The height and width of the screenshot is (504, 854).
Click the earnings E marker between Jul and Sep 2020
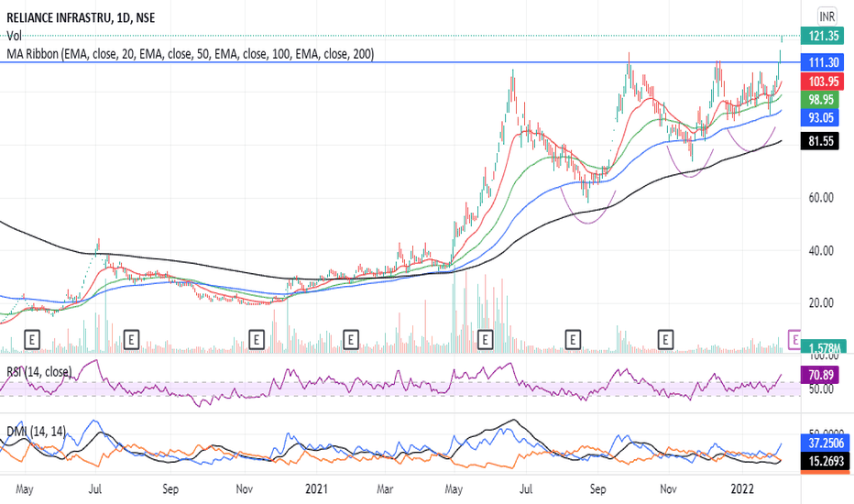pyautogui.click(x=131, y=340)
